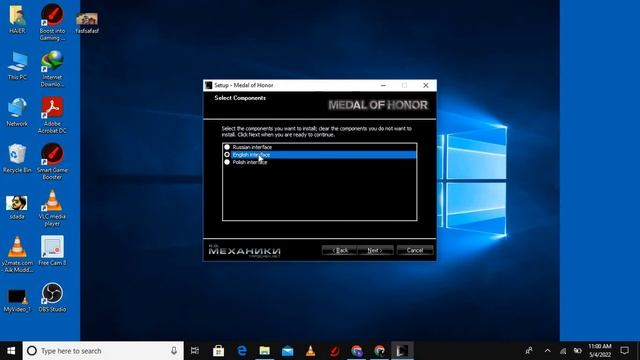The height and width of the screenshot is (360, 640).
Task: Open VLC from the taskbar
Action: (x=311, y=351)
